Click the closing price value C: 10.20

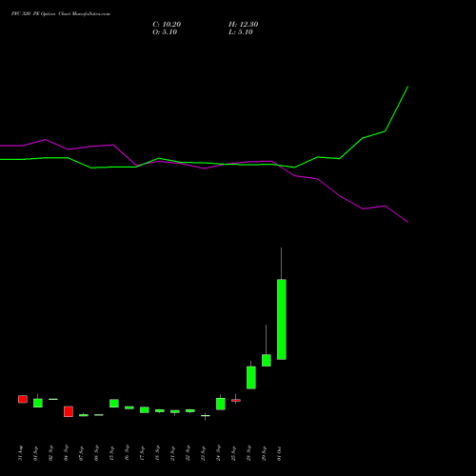167,25
